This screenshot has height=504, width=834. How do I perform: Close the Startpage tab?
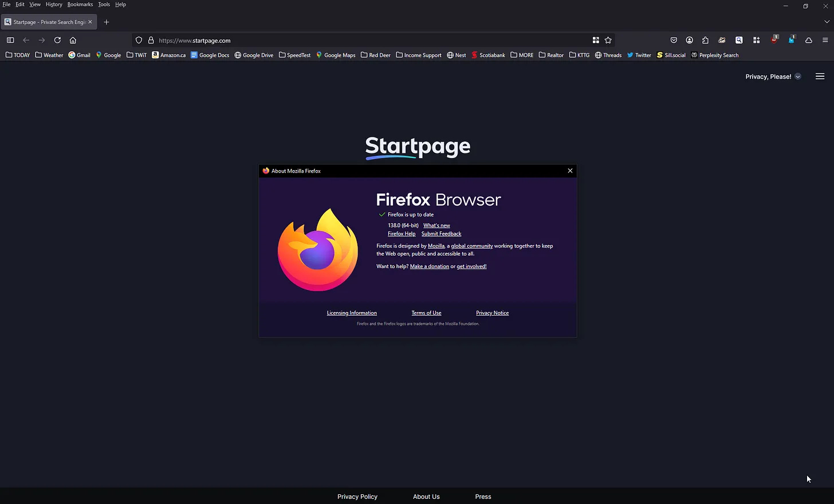[x=90, y=22]
